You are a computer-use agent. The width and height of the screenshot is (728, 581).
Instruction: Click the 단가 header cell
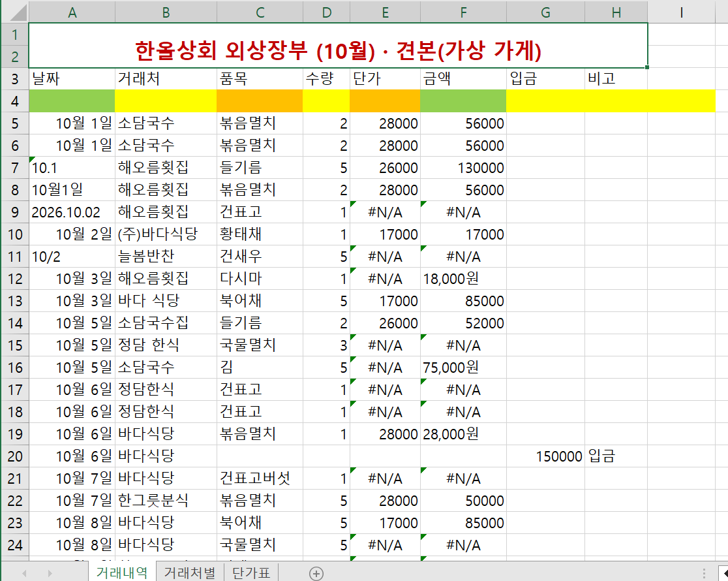pos(385,78)
